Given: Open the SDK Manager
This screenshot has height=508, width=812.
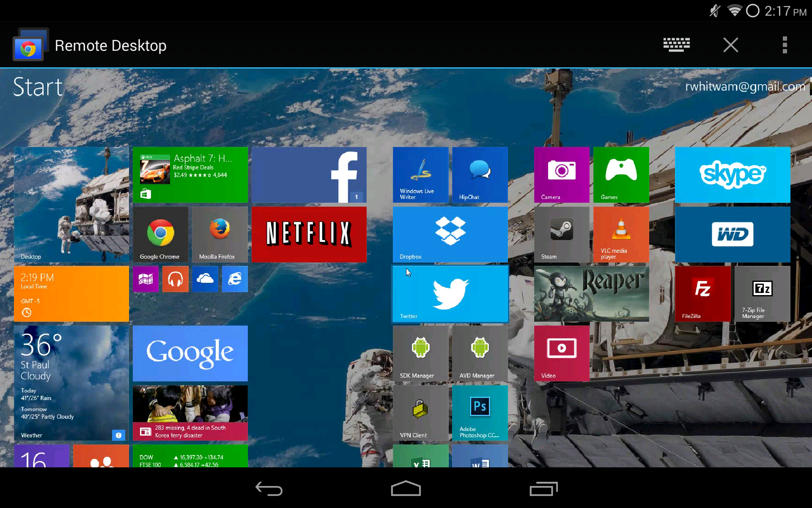Looking at the screenshot, I should pos(421,353).
